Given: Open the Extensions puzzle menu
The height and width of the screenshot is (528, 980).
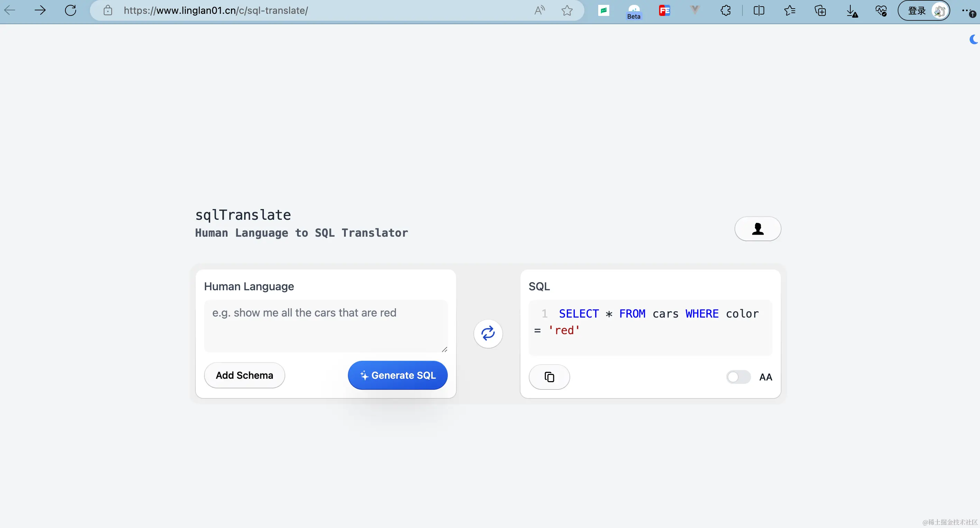Looking at the screenshot, I should coord(725,10).
